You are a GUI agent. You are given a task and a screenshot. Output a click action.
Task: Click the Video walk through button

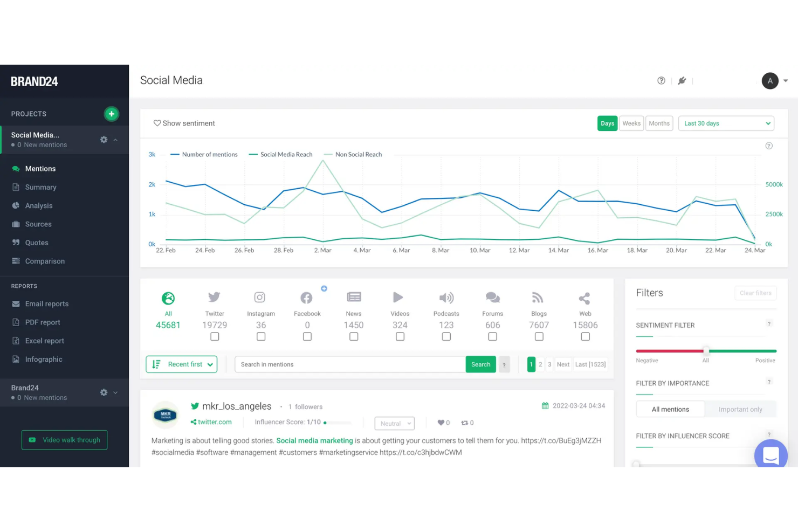click(64, 440)
